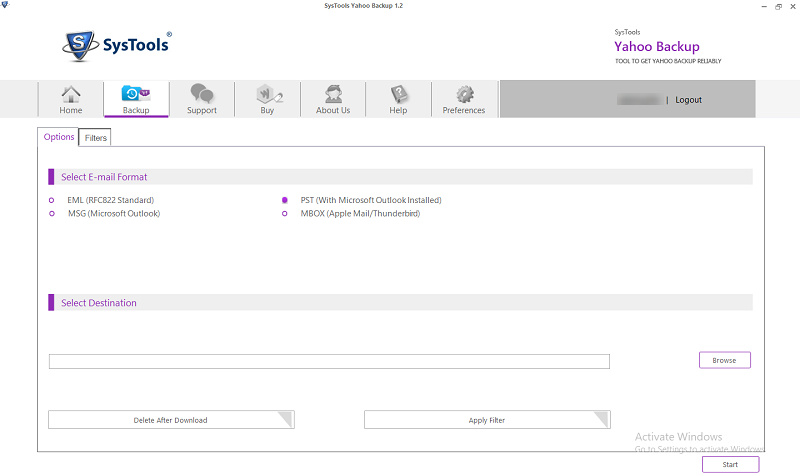Select PST (With Microsoft Outlook Installed) format
The image size is (800, 476).
[x=285, y=200]
